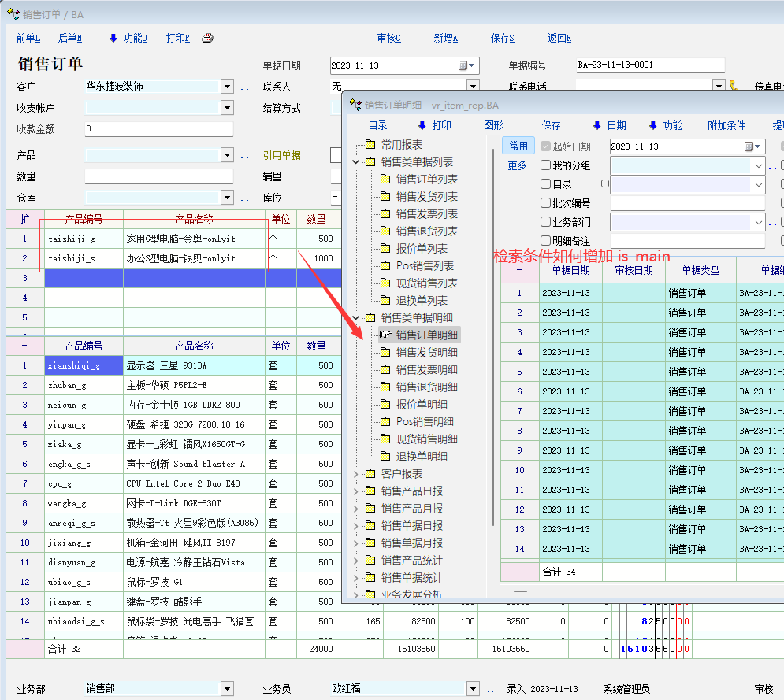The width and height of the screenshot is (784, 700).
Task: Enable the 我的分组 checkbox
Action: point(545,165)
